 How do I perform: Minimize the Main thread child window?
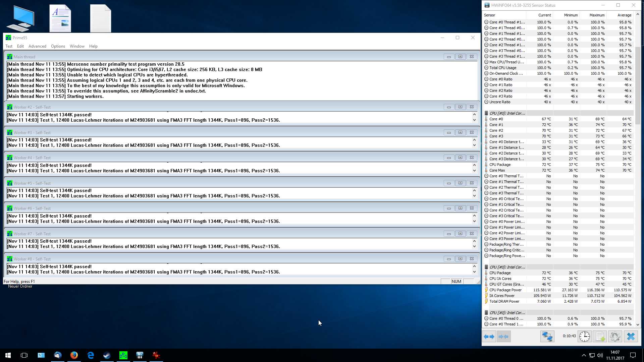coord(449,57)
